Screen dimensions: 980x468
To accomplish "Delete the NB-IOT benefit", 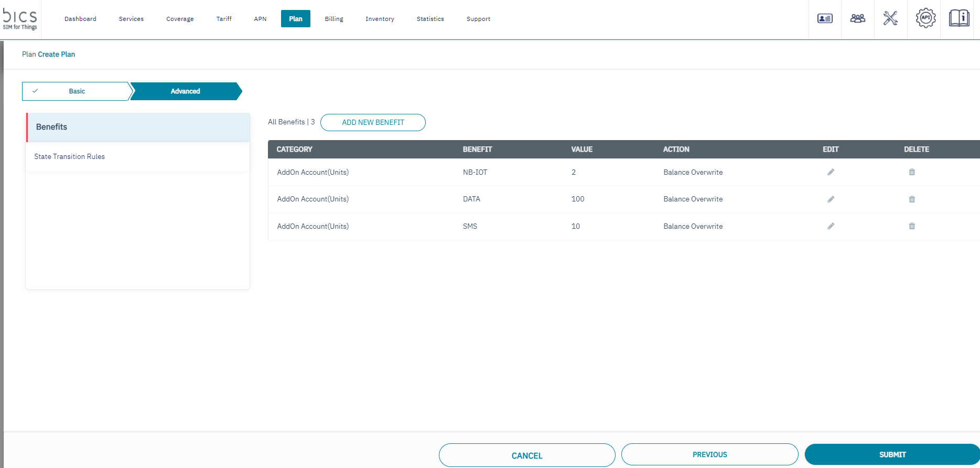I will coord(912,172).
